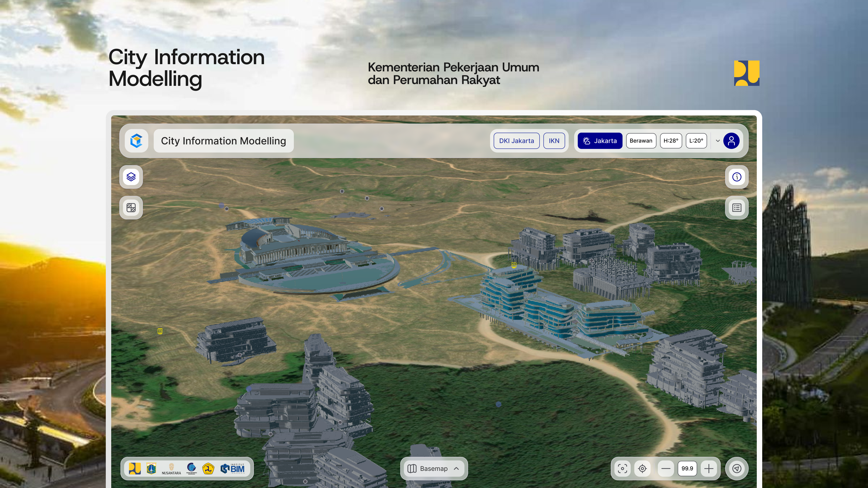The height and width of the screenshot is (488, 868).
Task: Click the Jakarta weather button
Action: [x=600, y=141]
